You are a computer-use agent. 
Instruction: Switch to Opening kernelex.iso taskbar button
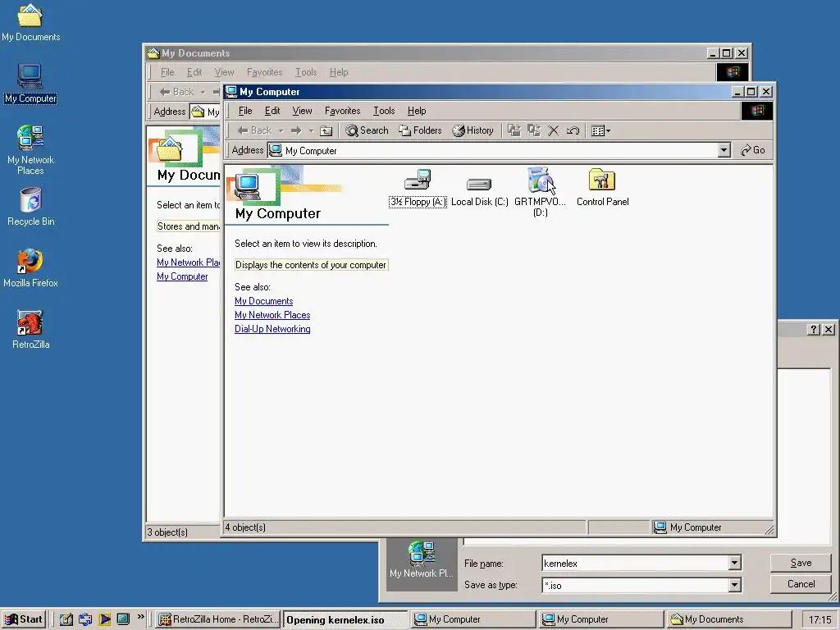[345, 620]
